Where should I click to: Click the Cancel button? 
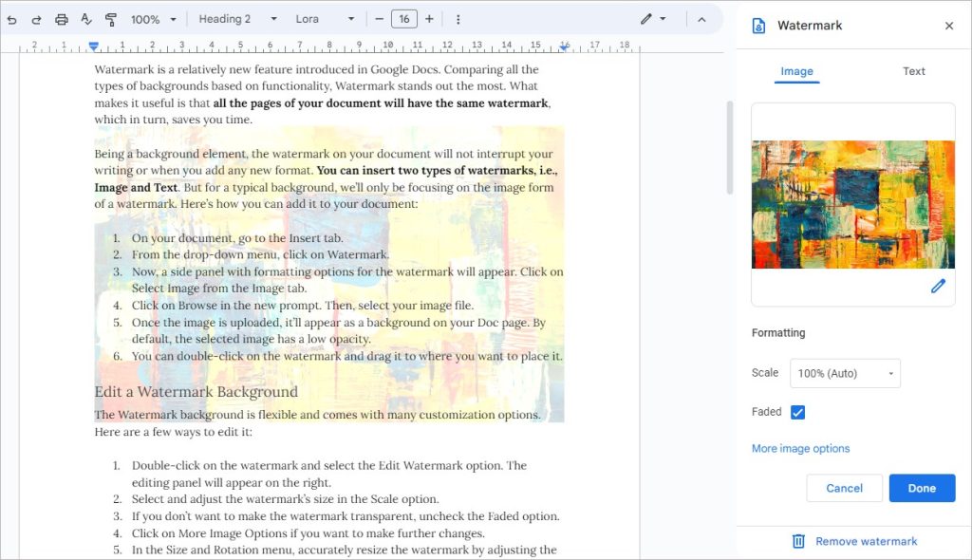click(844, 488)
